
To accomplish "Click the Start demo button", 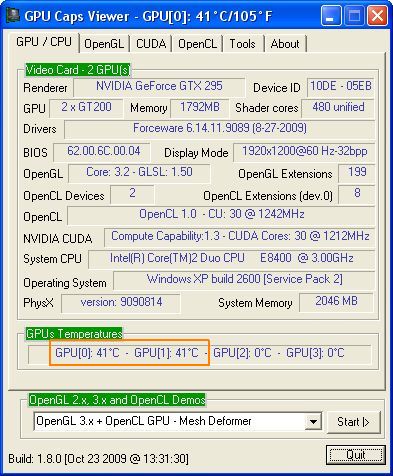I will coord(354,422).
